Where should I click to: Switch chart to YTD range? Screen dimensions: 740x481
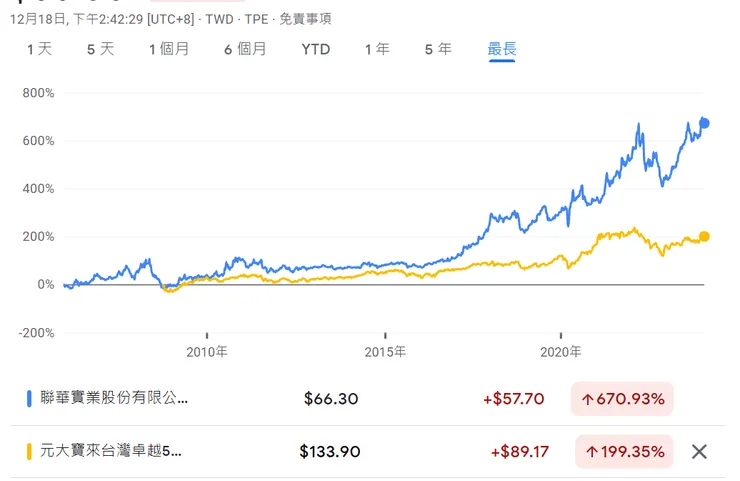pos(315,49)
